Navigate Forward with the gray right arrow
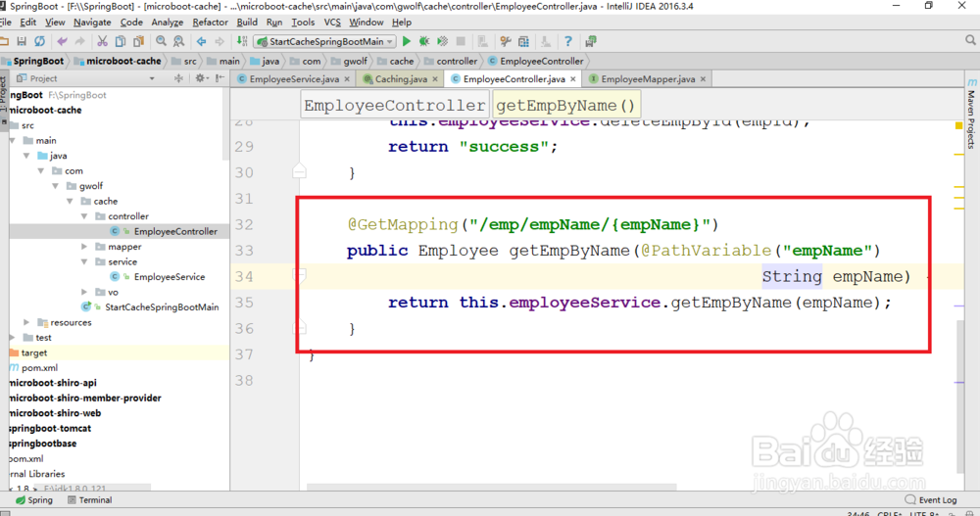Image resolution: width=980 pixels, height=516 pixels. pos(220,41)
